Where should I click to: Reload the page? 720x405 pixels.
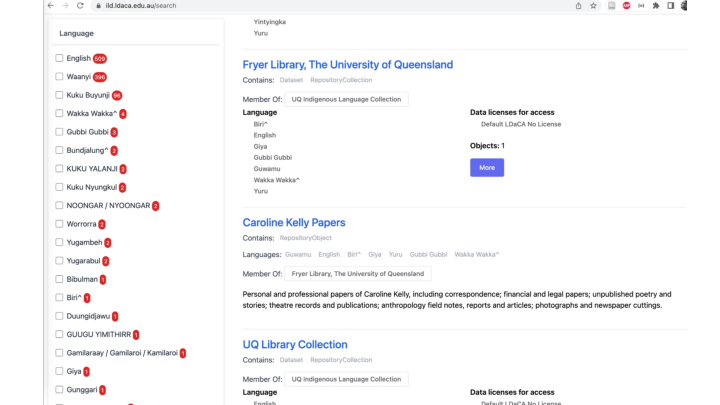click(80, 6)
